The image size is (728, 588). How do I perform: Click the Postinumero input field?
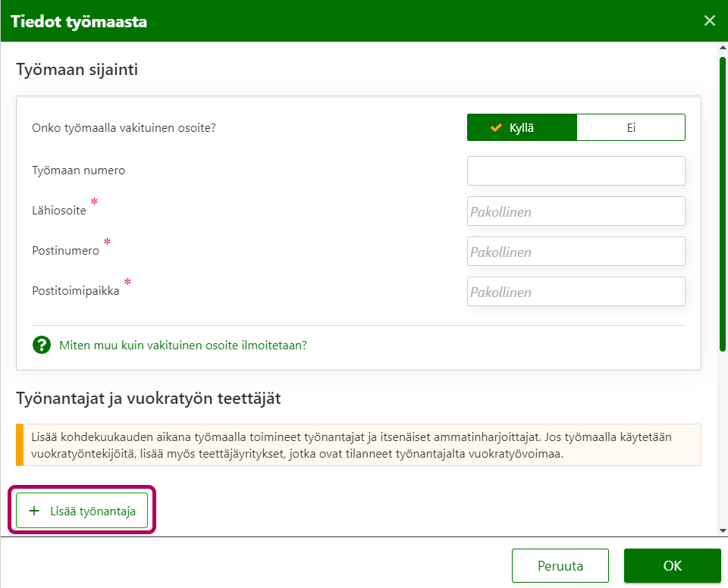click(x=576, y=252)
